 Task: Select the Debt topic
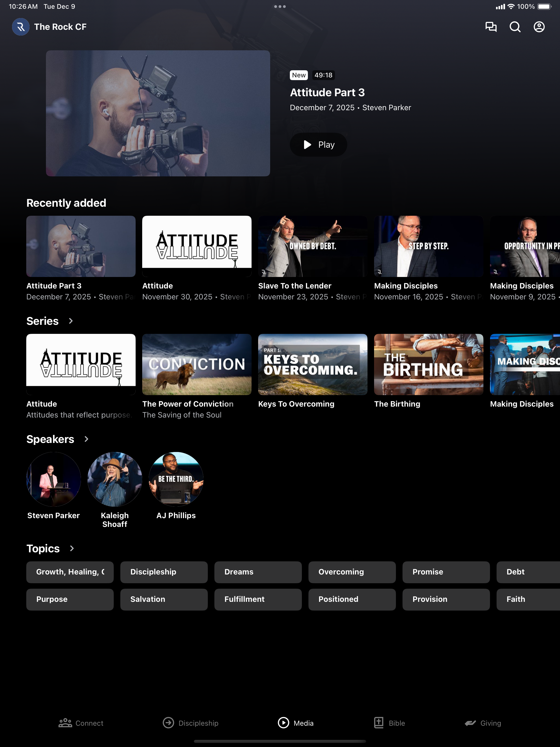pyautogui.click(x=528, y=572)
